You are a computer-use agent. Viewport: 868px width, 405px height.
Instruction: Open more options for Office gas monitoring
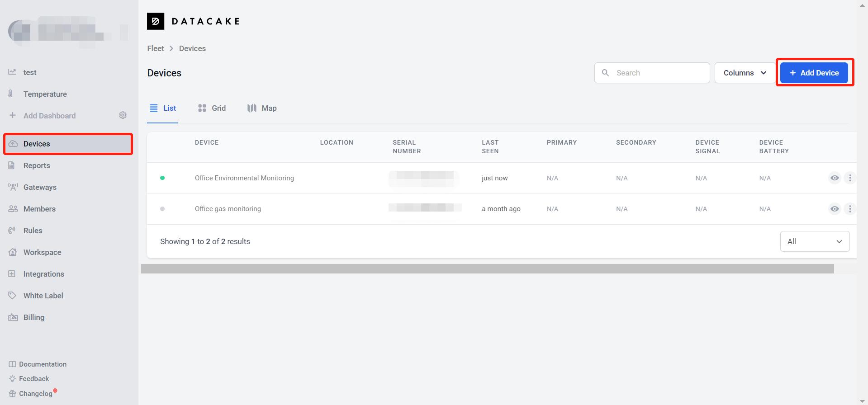[x=850, y=209]
